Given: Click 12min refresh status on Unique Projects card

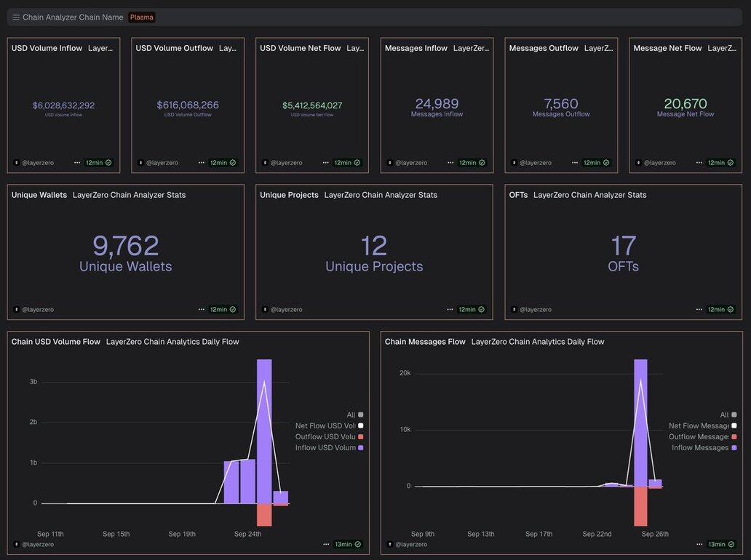Looking at the screenshot, I should click(x=472, y=310).
